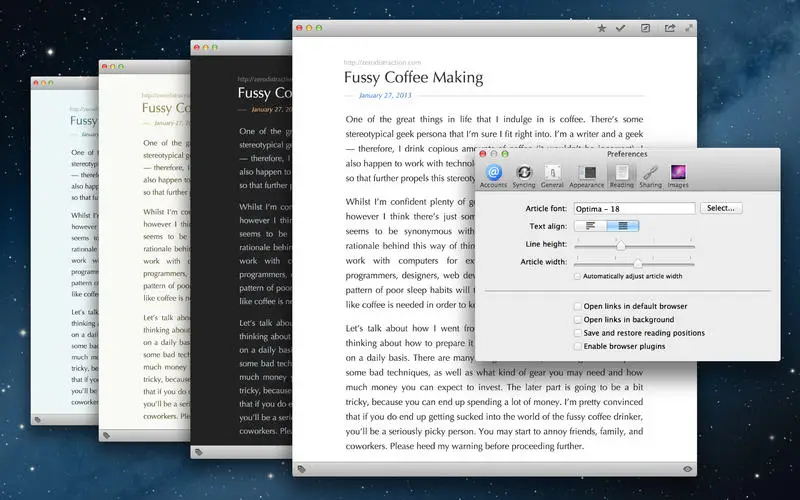
Task: Open the Syncing preferences pane
Action: tap(523, 177)
